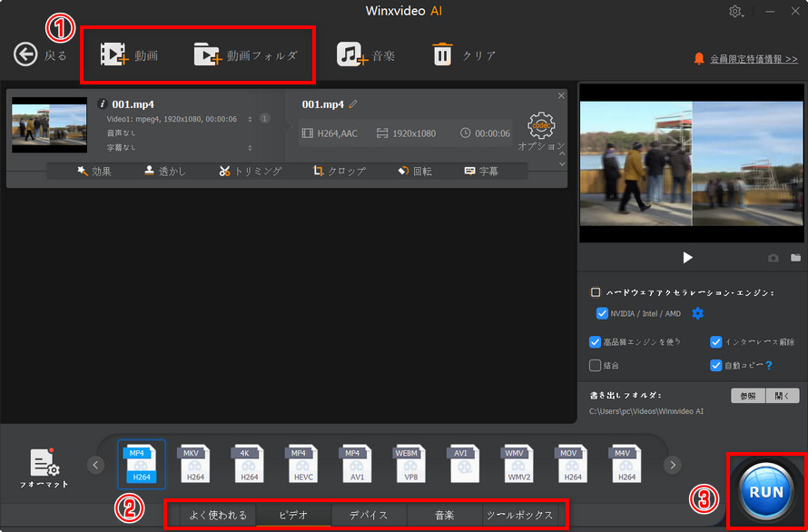
Task: Expand the 字幕なし subtitle dropdown
Action: [x=250, y=146]
